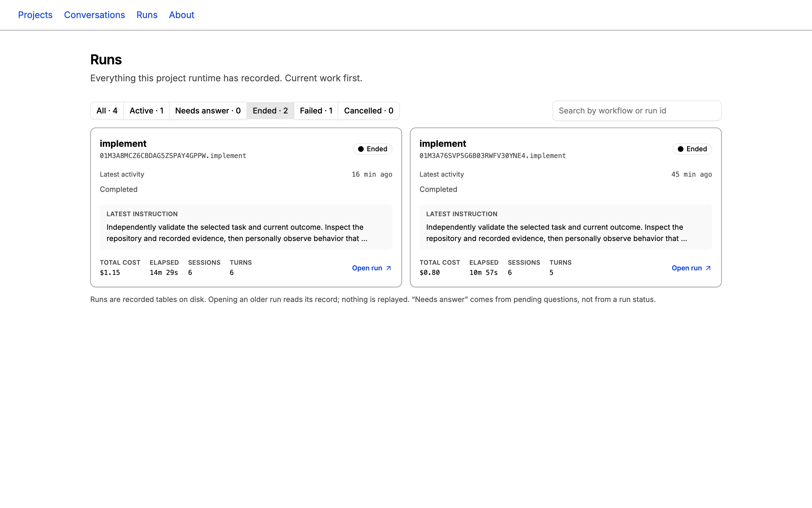Click the 14m 29s elapsed value
Screen dimensions: 812x508
tap(164, 272)
